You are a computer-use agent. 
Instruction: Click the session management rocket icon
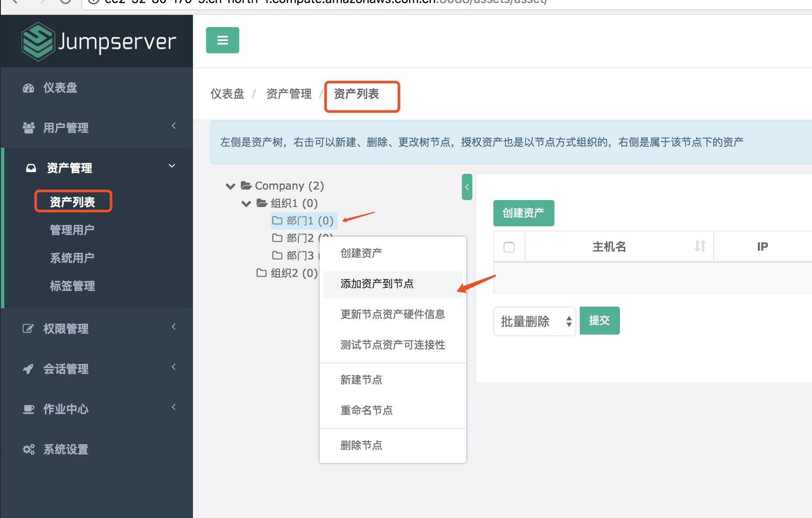tap(28, 369)
